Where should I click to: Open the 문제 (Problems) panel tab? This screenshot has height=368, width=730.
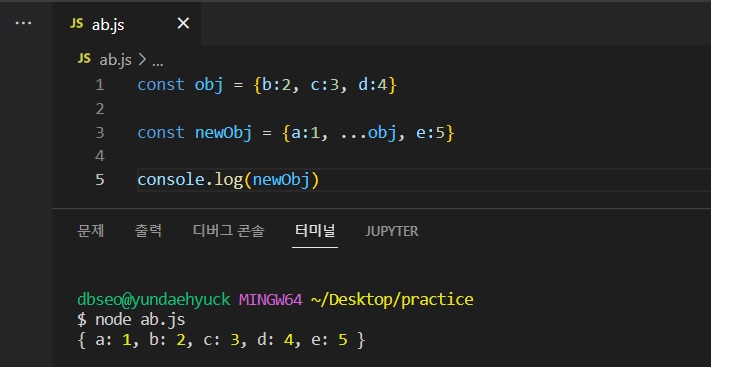(91, 231)
